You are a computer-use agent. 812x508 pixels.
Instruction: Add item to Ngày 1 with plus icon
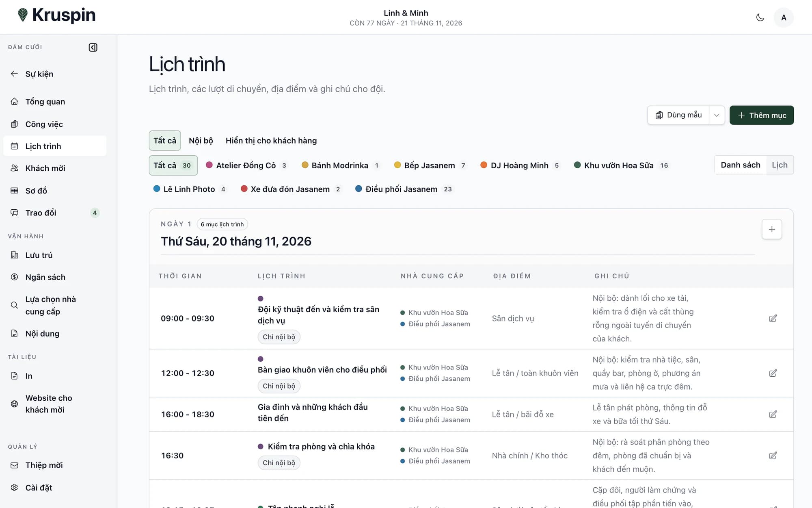[x=772, y=229]
